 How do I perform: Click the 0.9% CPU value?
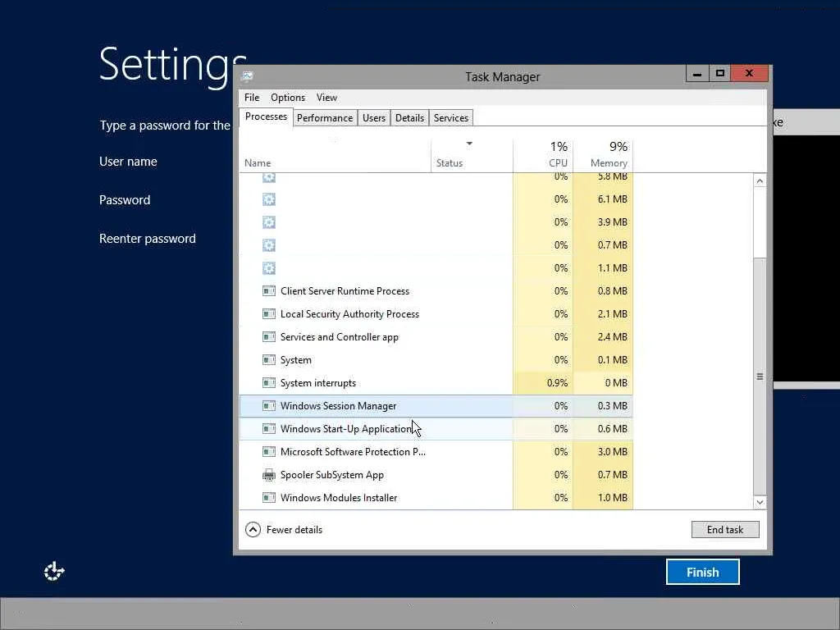(557, 383)
